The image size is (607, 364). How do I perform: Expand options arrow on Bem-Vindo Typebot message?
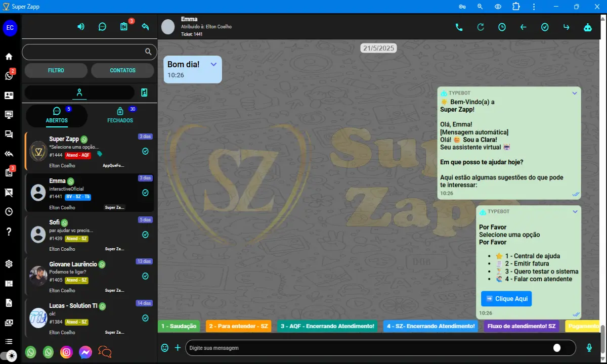tap(575, 93)
